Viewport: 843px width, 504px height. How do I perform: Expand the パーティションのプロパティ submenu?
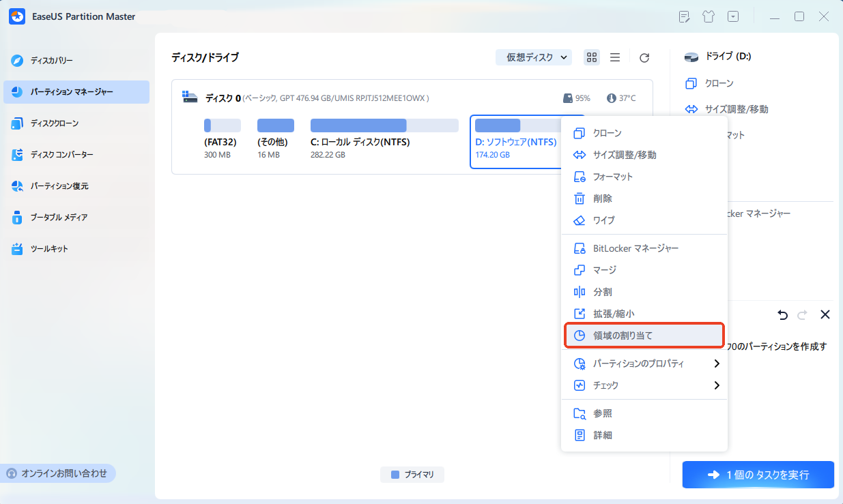pos(644,364)
